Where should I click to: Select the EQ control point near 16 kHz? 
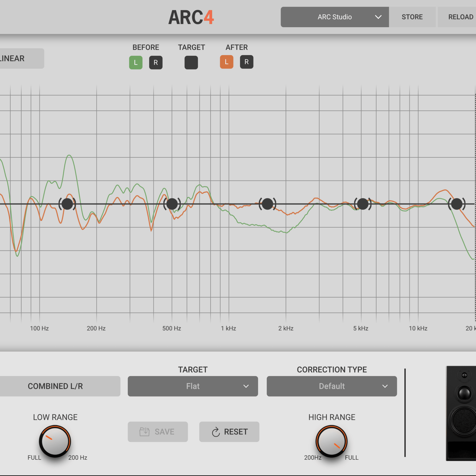pyautogui.click(x=457, y=204)
